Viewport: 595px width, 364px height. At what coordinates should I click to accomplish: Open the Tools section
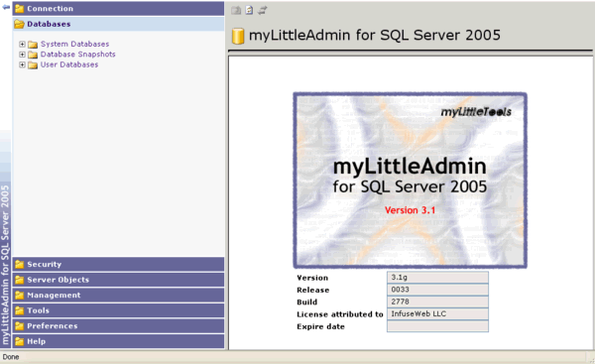[x=118, y=310]
